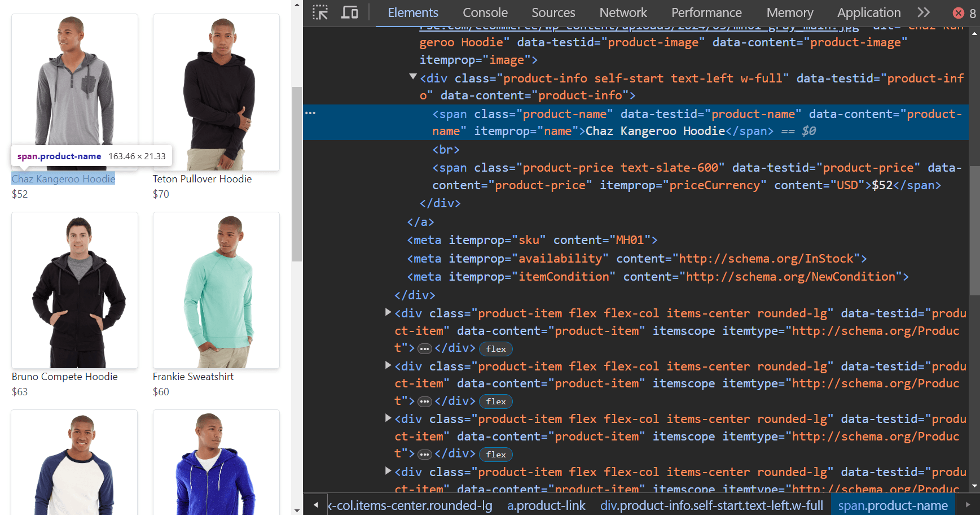980x515 pixels.
Task: Collapse the product-info div node
Action: (x=413, y=77)
